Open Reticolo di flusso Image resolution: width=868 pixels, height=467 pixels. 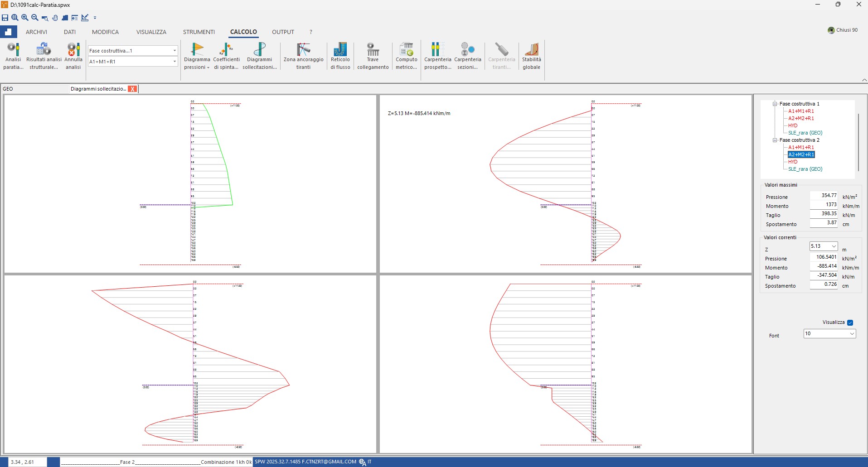click(340, 56)
